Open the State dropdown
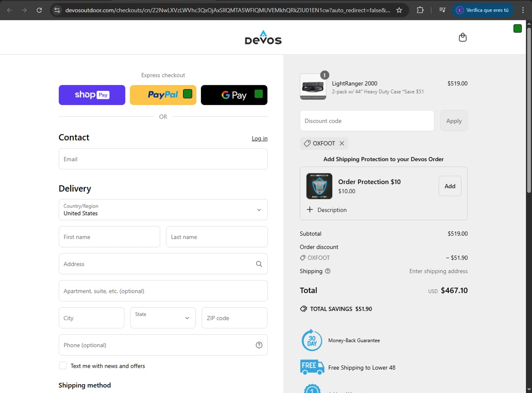The width and height of the screenshot is (532, 393). coord(163,318)
